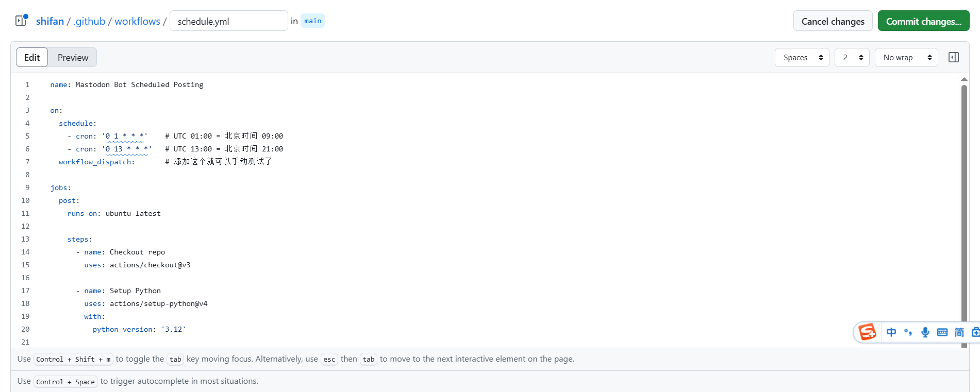Click the cron value '0 13 * * *'
This screenshot has height=392, width=980.
[126, 149]
